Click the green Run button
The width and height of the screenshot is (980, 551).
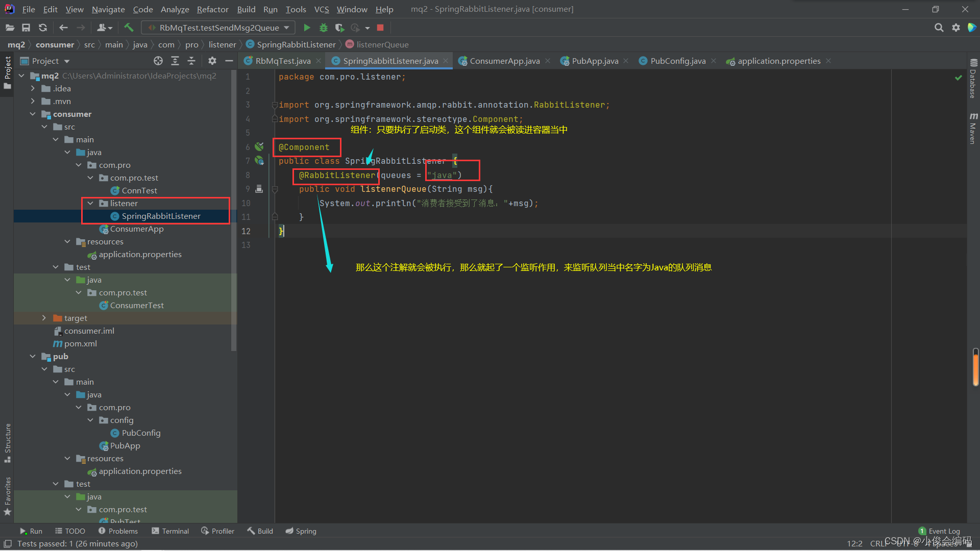click(x=307, y=28)
